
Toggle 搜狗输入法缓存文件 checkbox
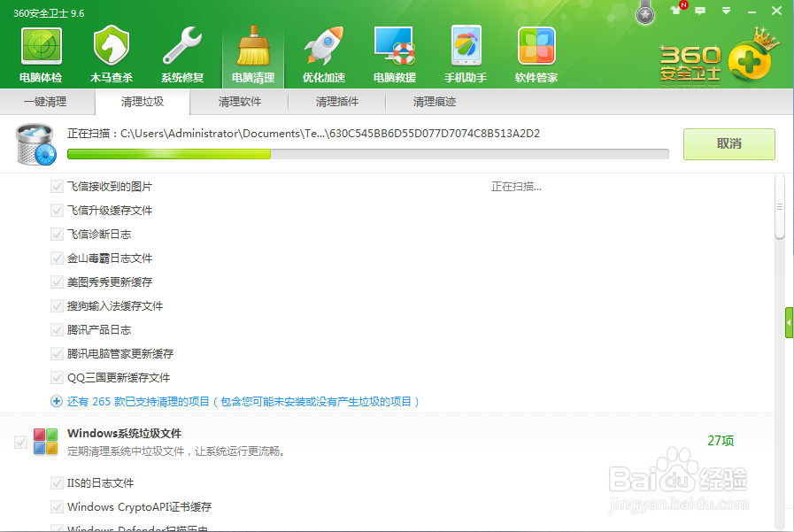pyautogui.click(x=57, y=305)
